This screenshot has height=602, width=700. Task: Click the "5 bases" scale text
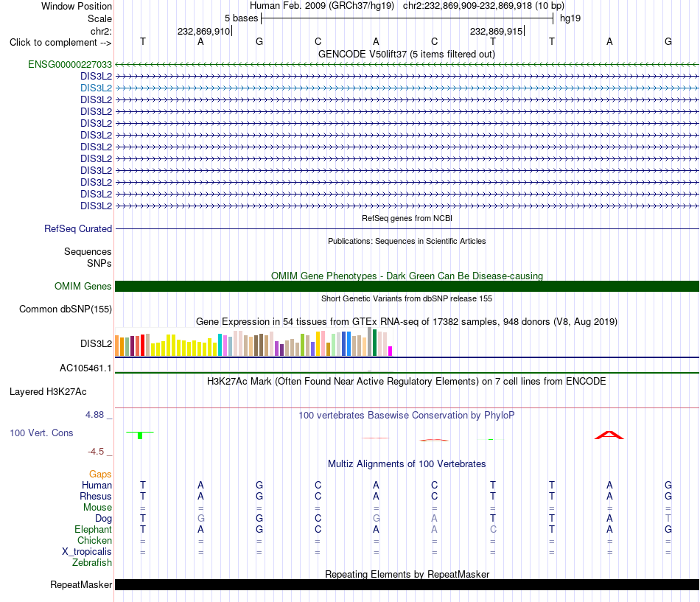pos(241,18)
